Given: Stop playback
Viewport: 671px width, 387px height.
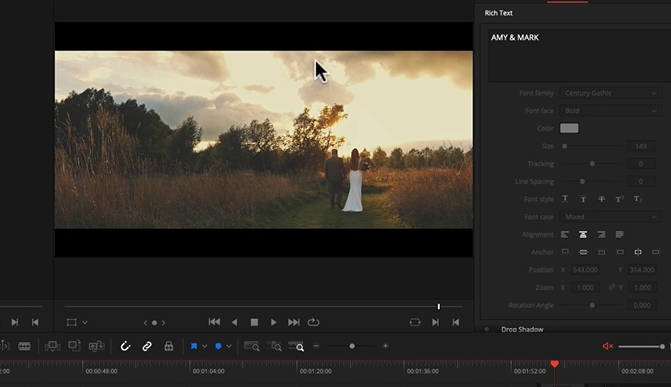Looking at the screenshot, I should tap(254, 322).
